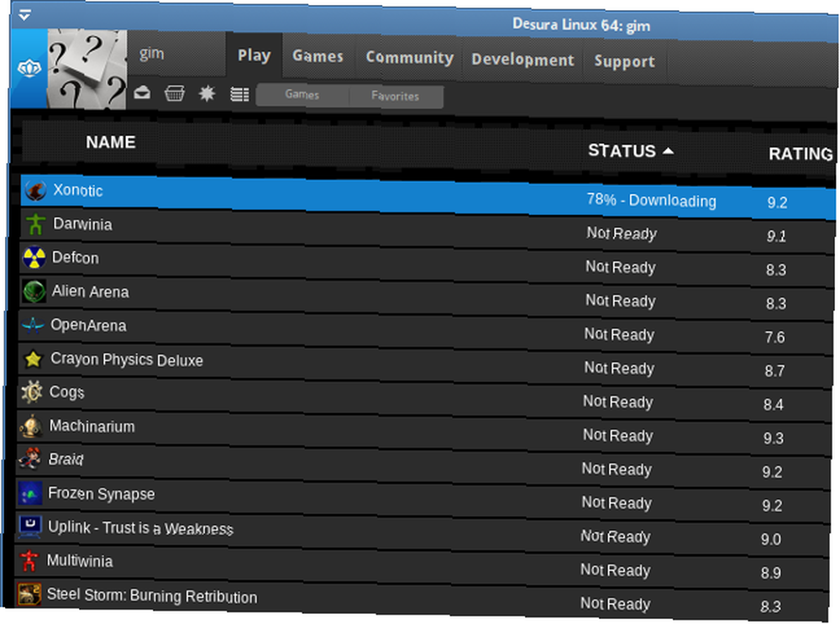Select the Multiwinia game name
Image resolution: width=840 pixels, height=624 pixels.
80,561
